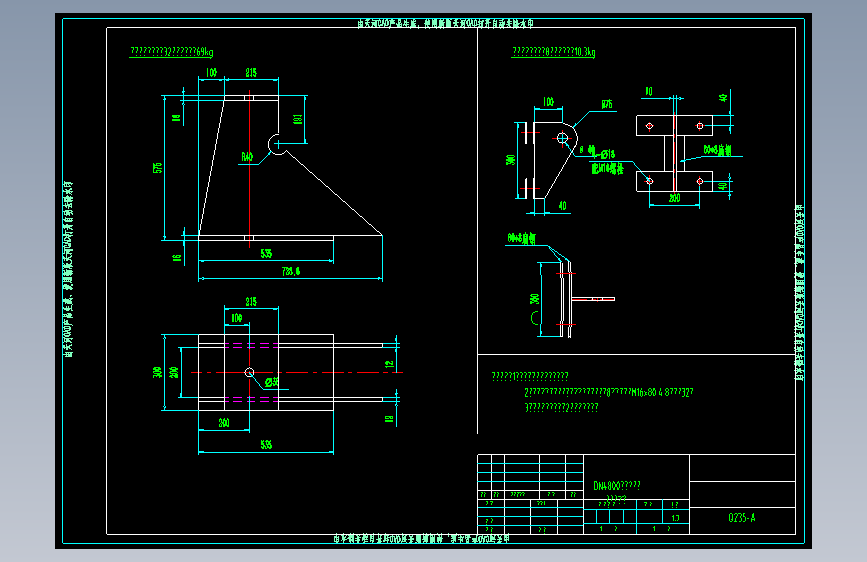Select the 576 vertical height dimension

pyautogui.click(x=158, y=168)
